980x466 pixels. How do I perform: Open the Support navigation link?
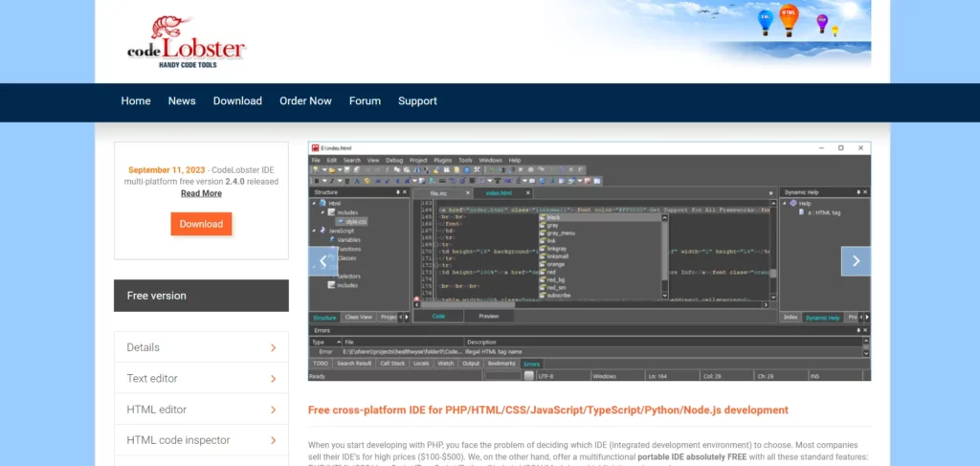417,101
